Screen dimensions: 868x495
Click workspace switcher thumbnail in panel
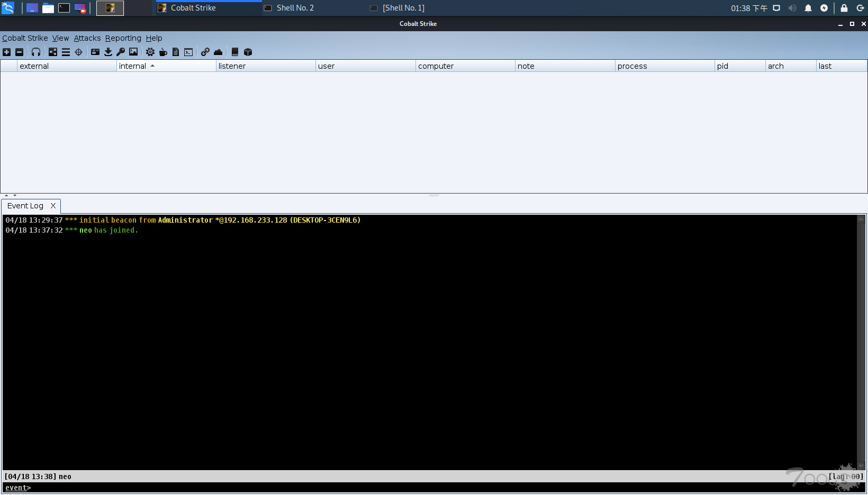tap(110, 8)
